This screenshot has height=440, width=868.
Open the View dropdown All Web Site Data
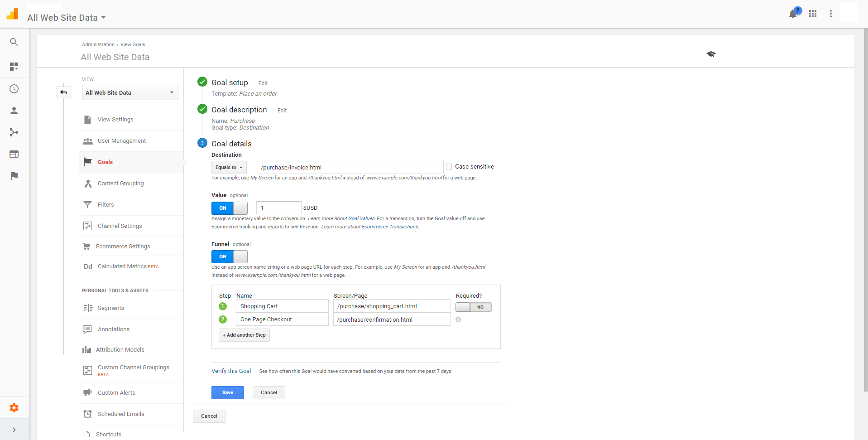[130, 92]
